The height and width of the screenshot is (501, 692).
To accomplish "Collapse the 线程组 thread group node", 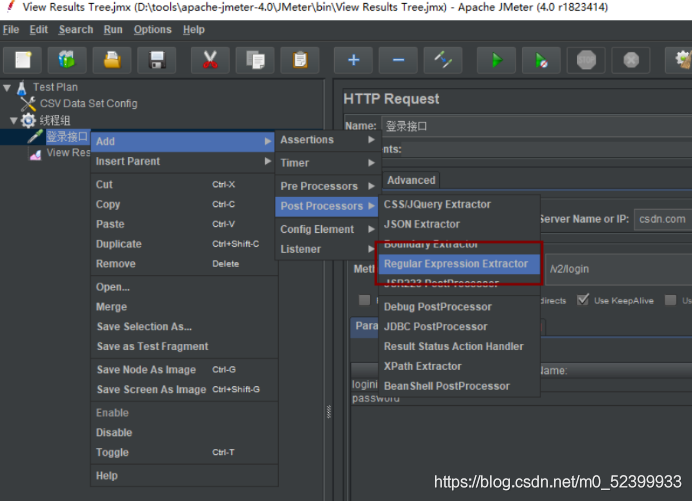I will [14, 120].
